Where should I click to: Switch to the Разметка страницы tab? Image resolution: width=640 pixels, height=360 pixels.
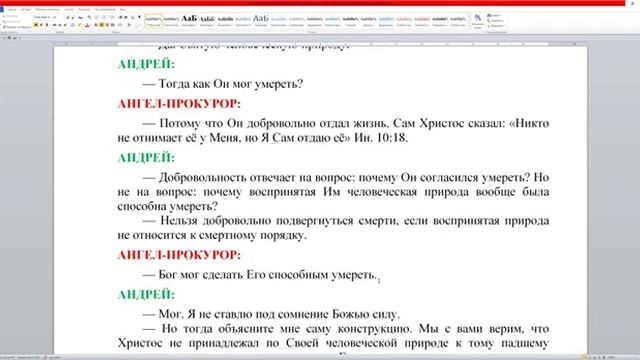[x=47, y=9]
